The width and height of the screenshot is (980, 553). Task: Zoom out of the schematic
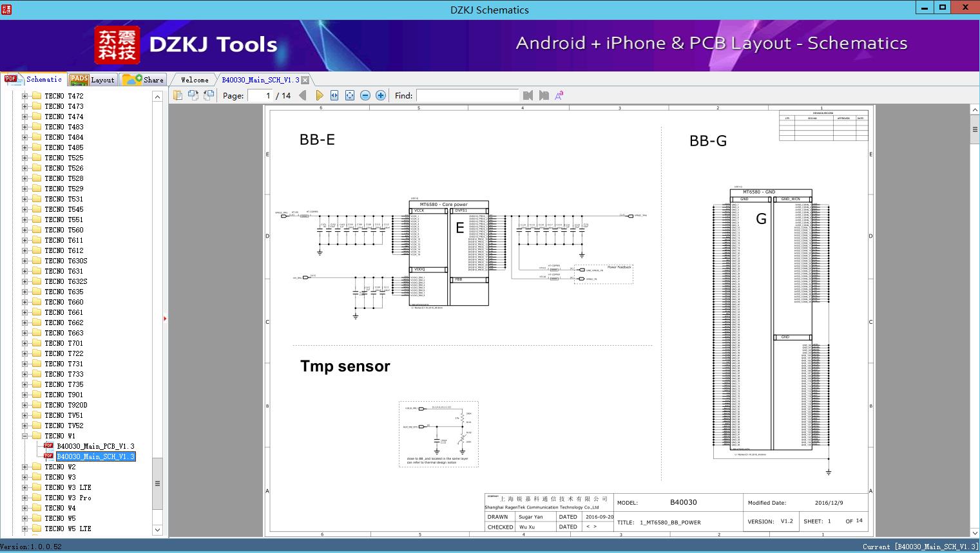click(x=365, y=95)
